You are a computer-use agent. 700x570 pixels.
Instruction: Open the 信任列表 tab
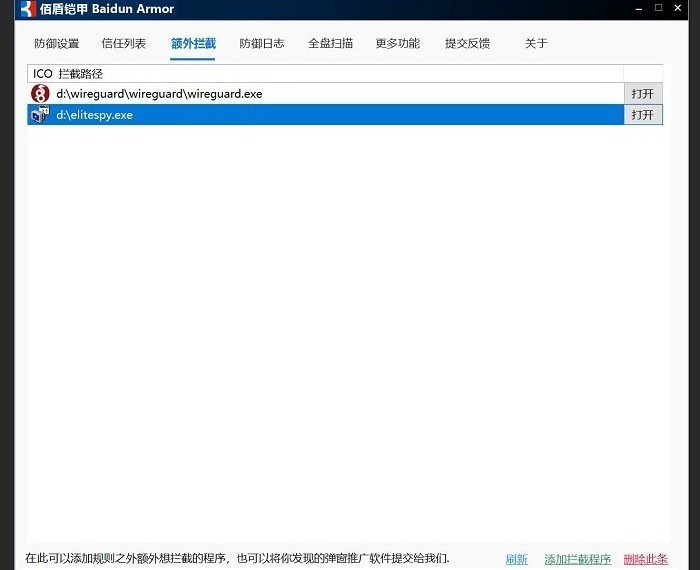[x=124, y=44]
